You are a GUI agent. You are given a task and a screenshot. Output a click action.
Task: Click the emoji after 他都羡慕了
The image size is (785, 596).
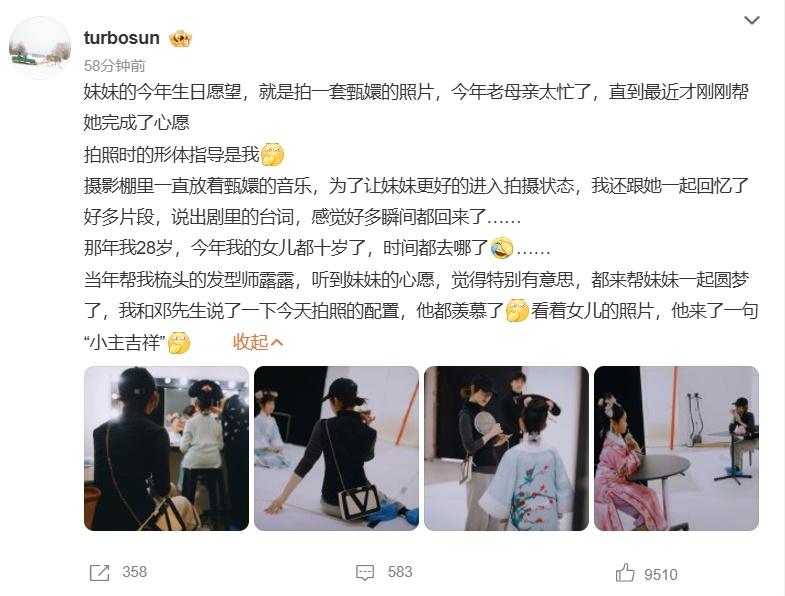point(517,311)
